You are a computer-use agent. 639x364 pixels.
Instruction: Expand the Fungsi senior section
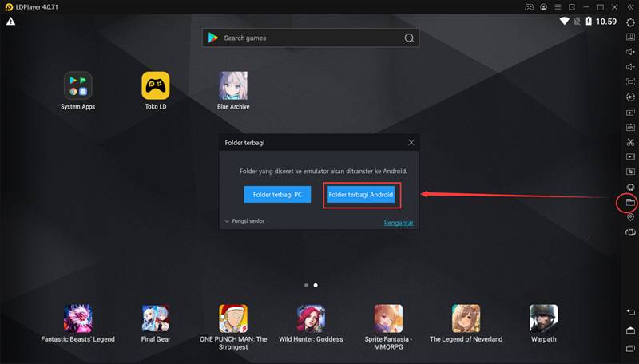click(244, 221)
